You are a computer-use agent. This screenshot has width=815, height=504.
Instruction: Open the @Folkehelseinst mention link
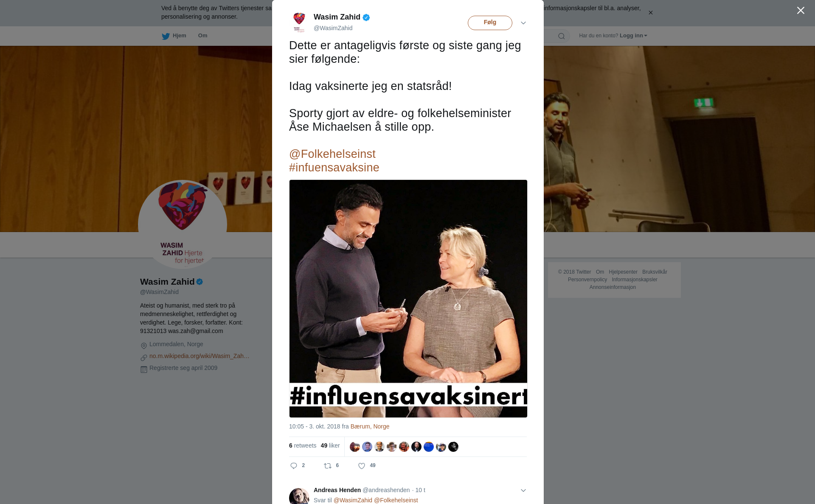(332, 154)
